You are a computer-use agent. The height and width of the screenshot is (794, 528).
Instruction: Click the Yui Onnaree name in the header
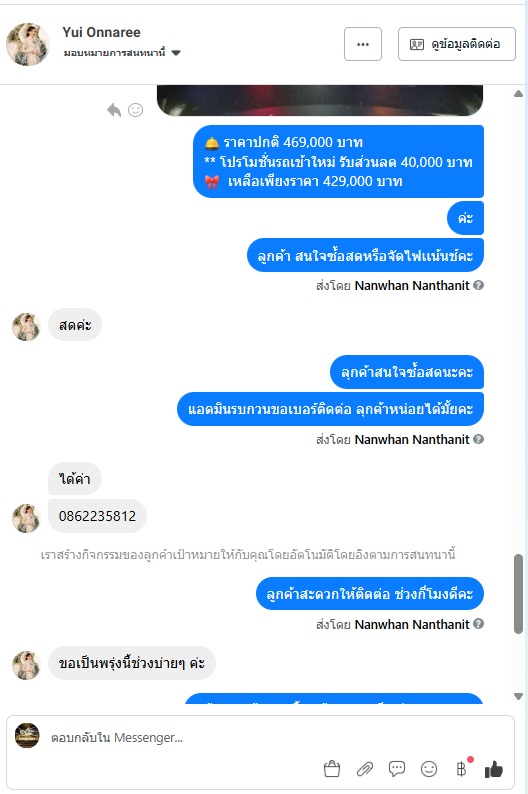tap(101, 32)
